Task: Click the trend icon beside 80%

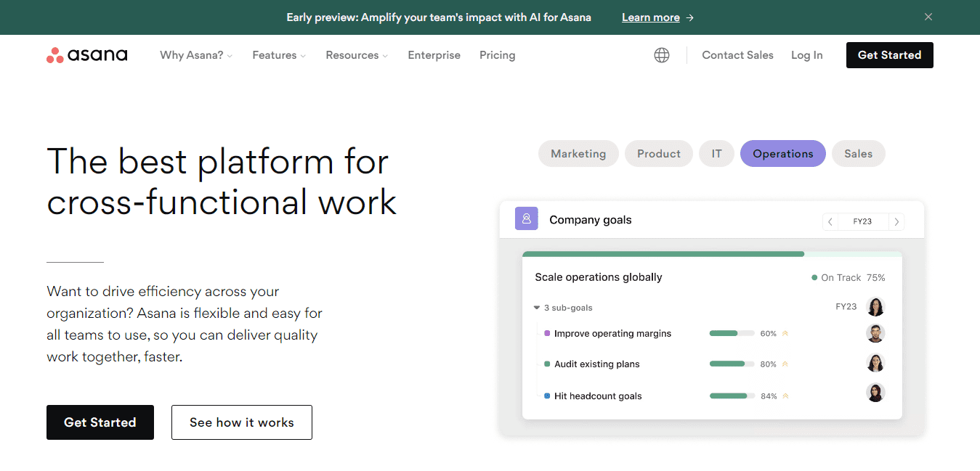Action: tap(785, 364)
